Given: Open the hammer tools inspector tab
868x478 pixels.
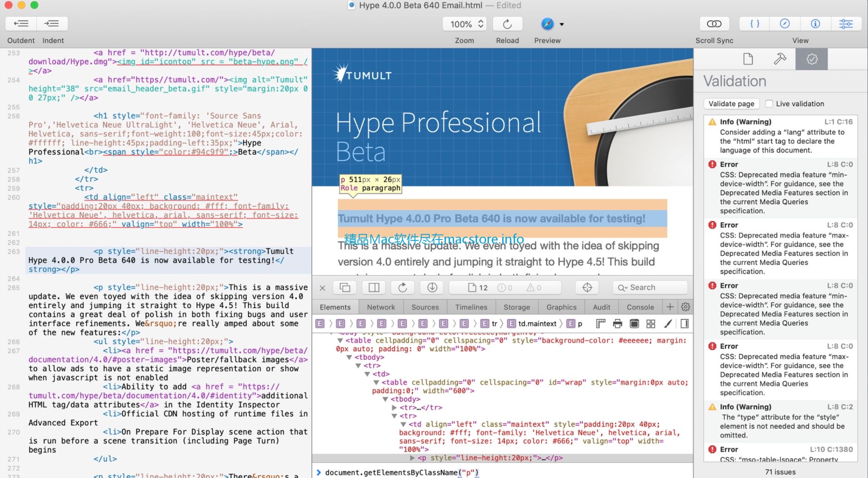Looking at the screenshot, I should coord(780,59).
